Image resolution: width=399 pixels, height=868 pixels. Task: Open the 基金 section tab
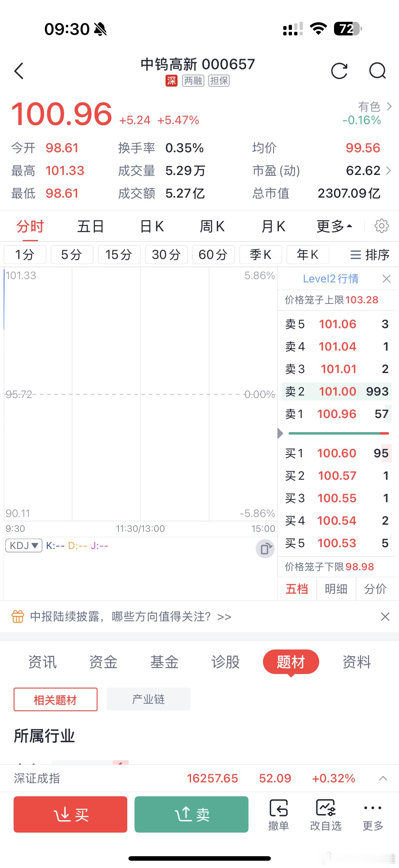(164, 662)
